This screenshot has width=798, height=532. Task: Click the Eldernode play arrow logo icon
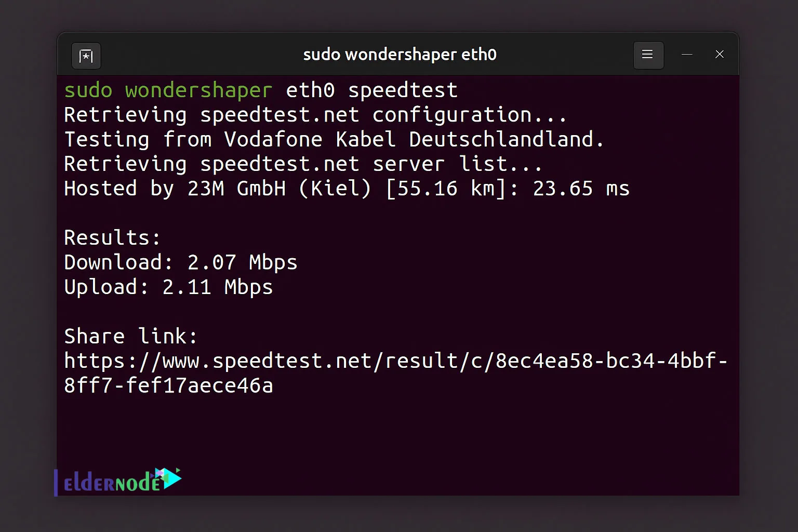(169, 478)
